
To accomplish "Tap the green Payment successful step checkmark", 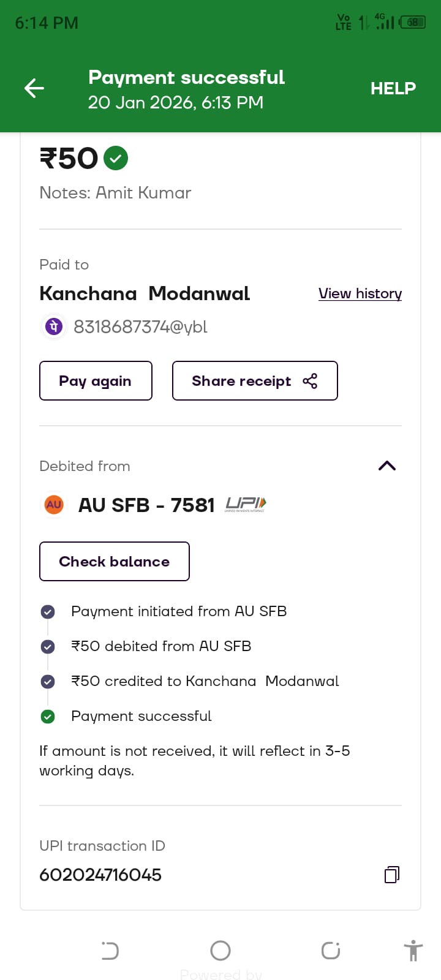I will [48, 716].
